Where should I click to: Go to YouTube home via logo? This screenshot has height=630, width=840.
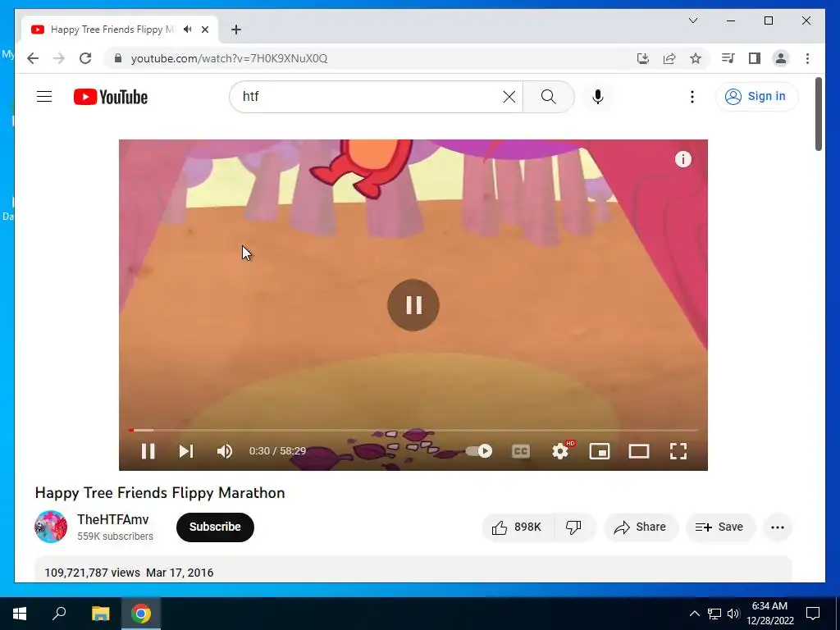click(111, 97)
